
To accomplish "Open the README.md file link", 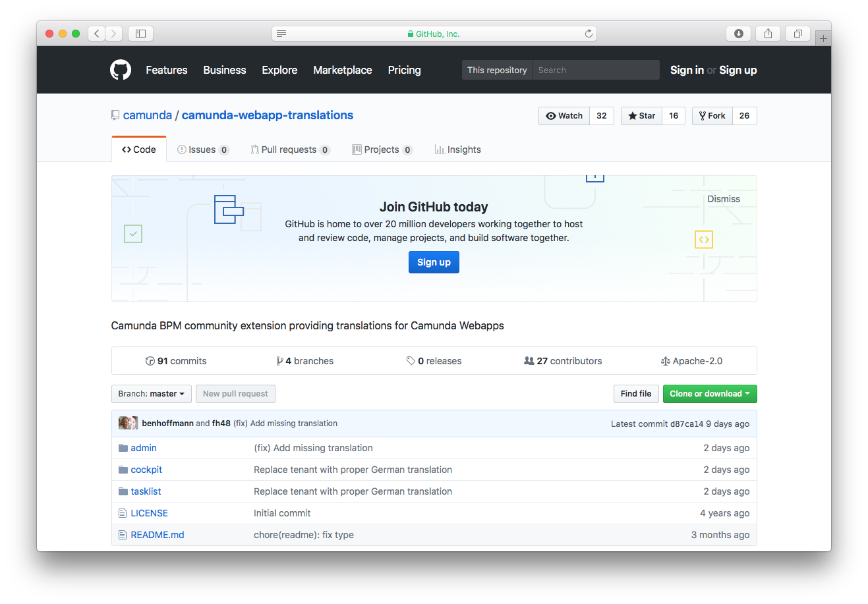I will click(x=158, y=535).
